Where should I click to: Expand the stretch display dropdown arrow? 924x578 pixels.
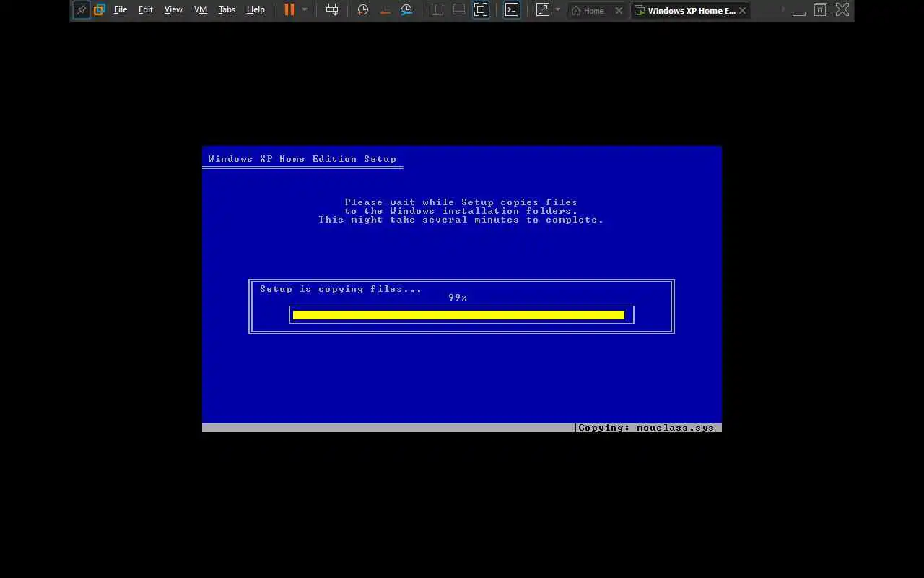[x=558, y=10]
